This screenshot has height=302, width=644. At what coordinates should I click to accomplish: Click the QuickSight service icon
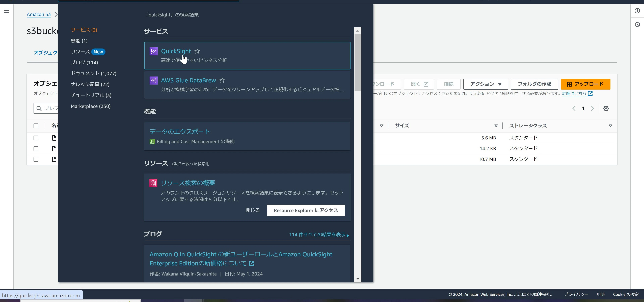153,51
